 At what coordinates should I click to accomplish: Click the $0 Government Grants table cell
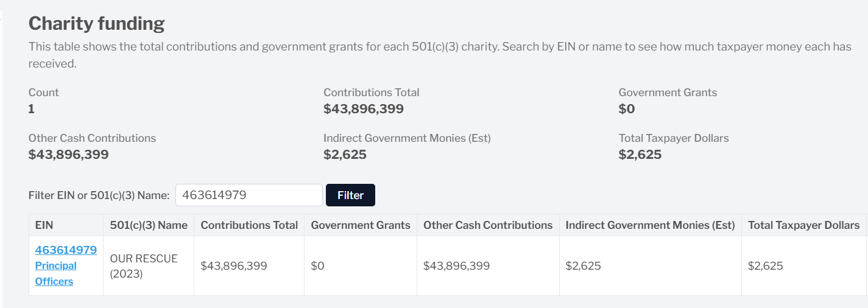[x=317, y=266]
